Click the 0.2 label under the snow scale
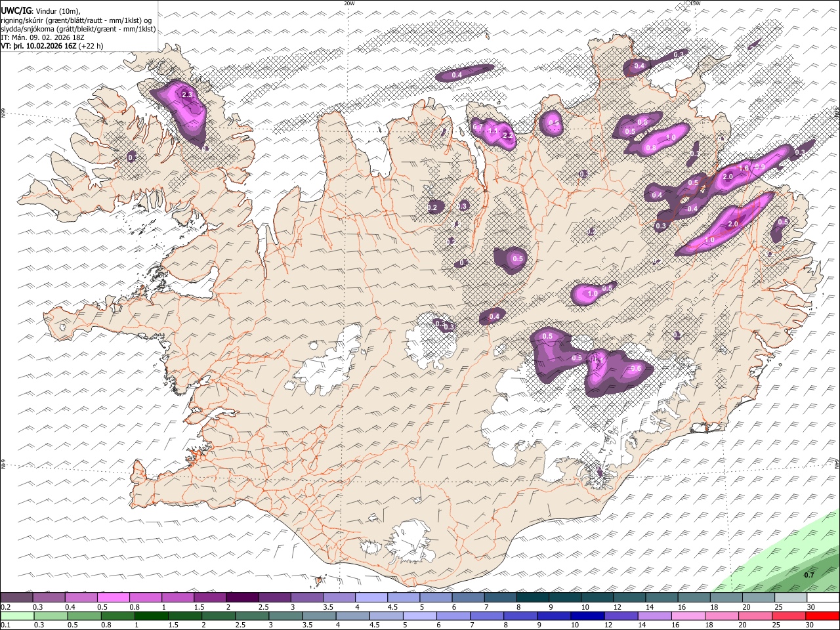Viewport: 840px width, 630px height. [5, 607]
